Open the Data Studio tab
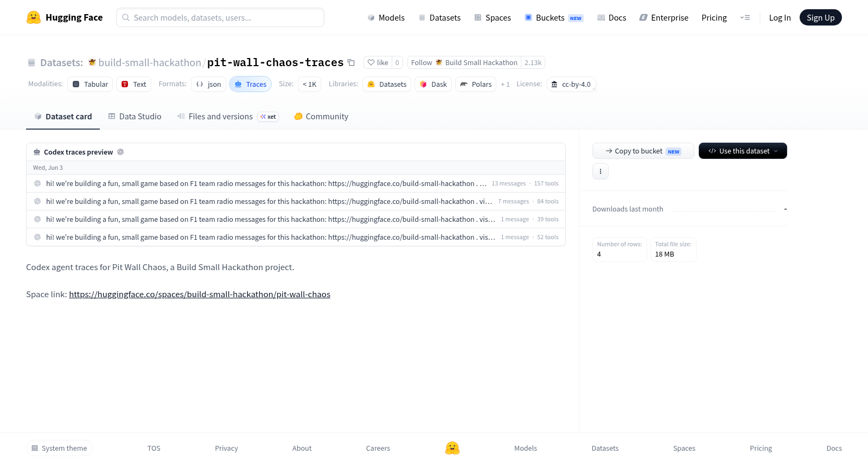868x467 pixels. (x=135, y=117)
